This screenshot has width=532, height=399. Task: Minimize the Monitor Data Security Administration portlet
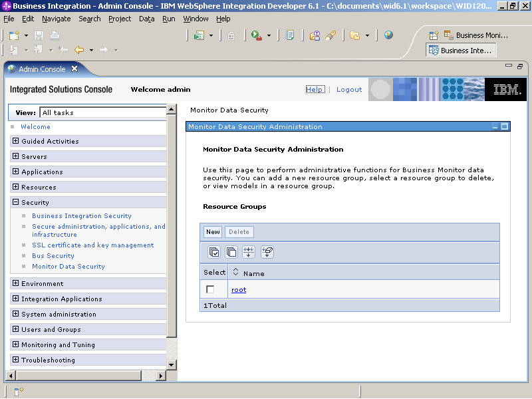click(495, 127)
